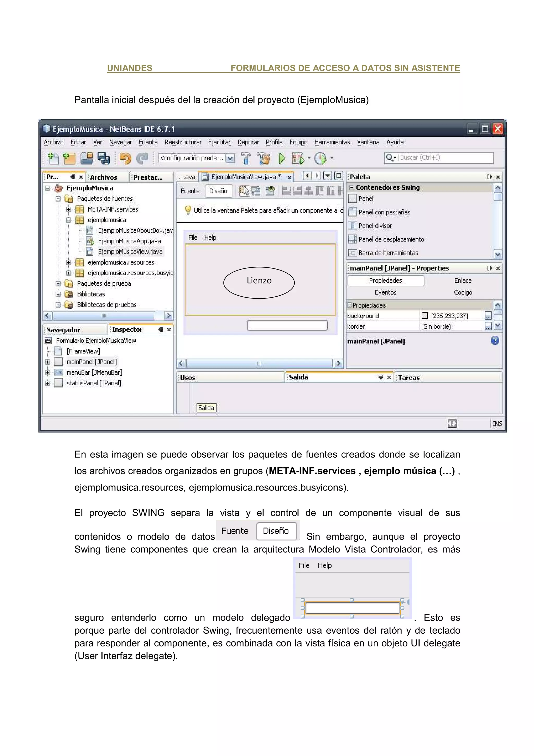Collapse the Paquetes de fuentes node
This screenshot has width=534, height=756.
(x=58, y=199)
